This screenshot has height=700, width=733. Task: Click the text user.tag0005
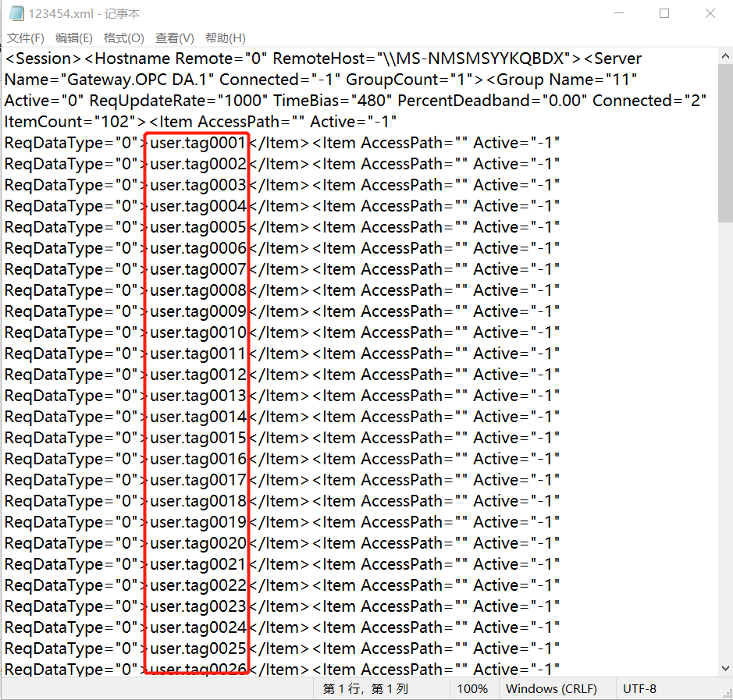tap(197, 227)
